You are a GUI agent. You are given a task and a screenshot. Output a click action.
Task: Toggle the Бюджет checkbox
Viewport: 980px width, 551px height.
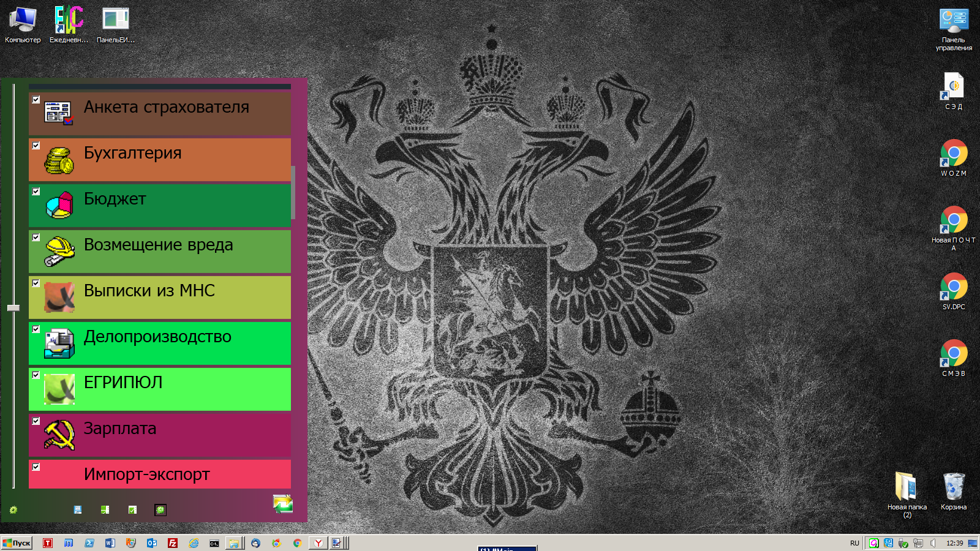(36, 191)
